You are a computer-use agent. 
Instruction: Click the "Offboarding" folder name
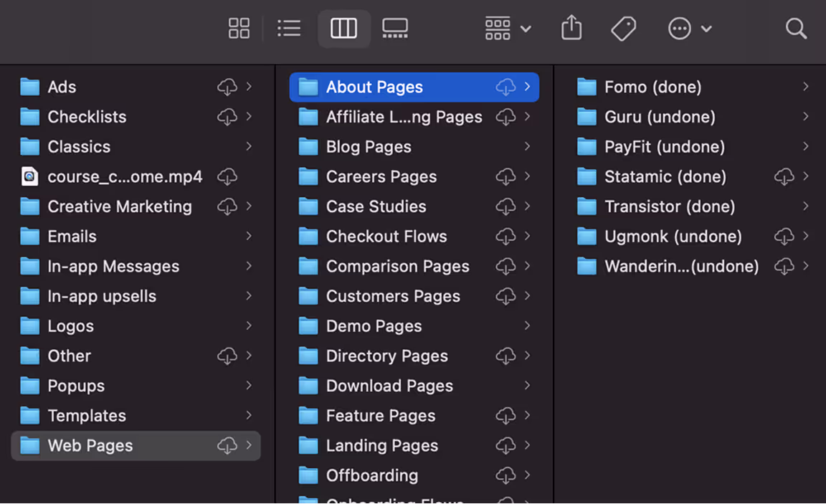coord(372,475)
